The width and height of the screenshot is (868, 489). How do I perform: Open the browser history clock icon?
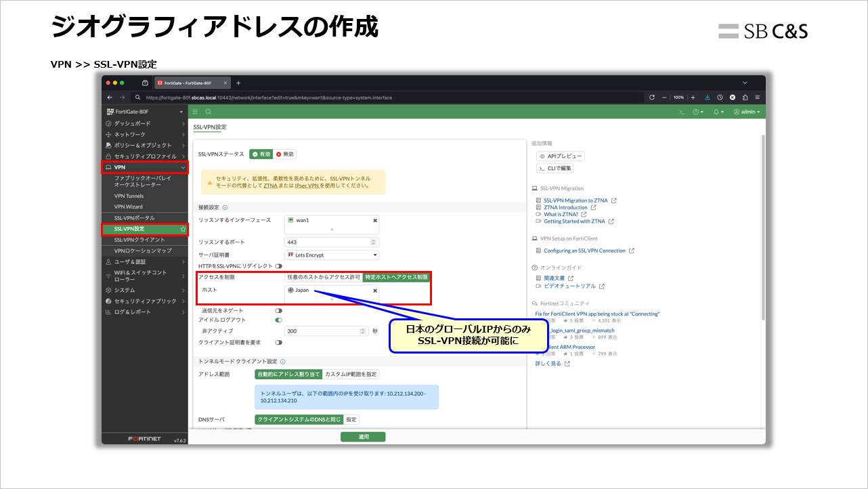[x=720, y=98]
